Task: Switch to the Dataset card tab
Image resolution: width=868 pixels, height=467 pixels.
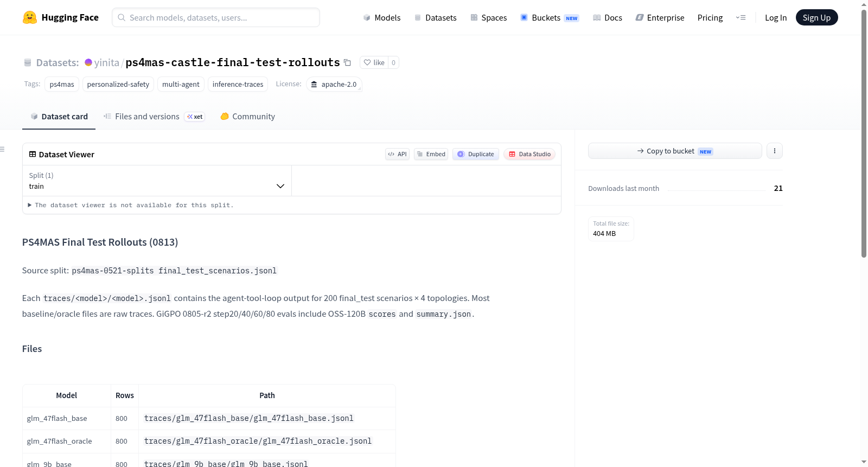Action: click(59, 117)
